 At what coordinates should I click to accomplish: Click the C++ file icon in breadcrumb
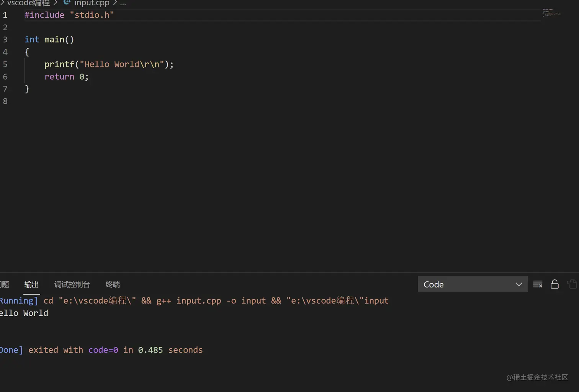click(x=67, y=3)
